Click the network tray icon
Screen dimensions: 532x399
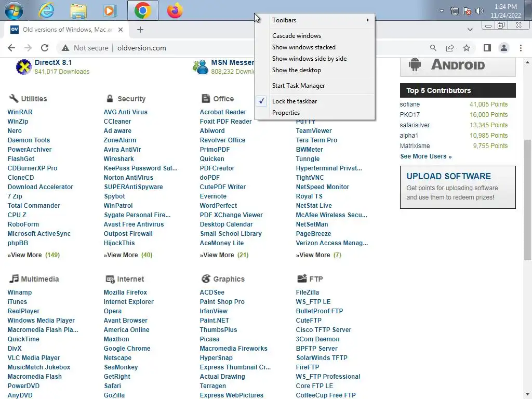[x=454, y=11]
